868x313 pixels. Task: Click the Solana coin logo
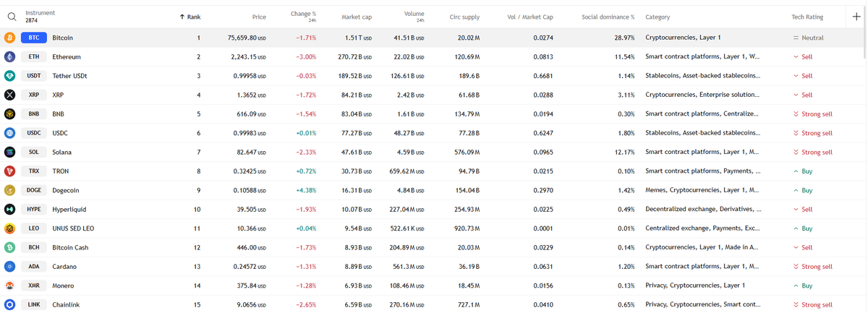coord(10,152)
